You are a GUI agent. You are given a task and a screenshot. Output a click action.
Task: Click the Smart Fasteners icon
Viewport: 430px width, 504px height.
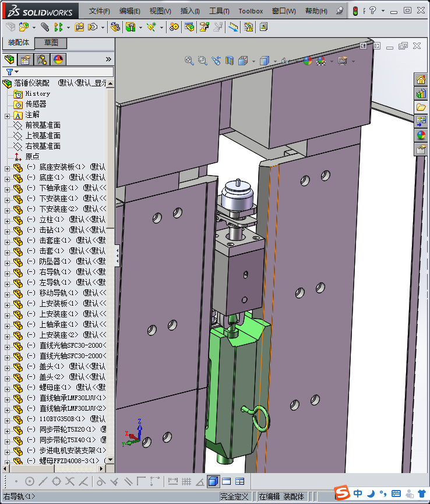point(79,27)
